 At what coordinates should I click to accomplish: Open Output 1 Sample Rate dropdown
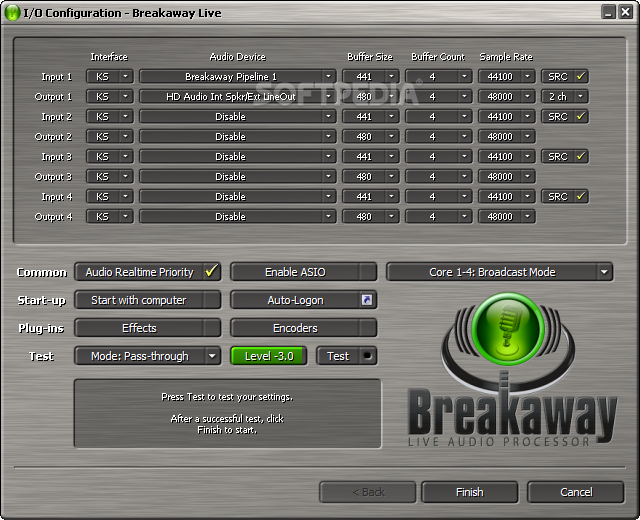coord(507,96)
